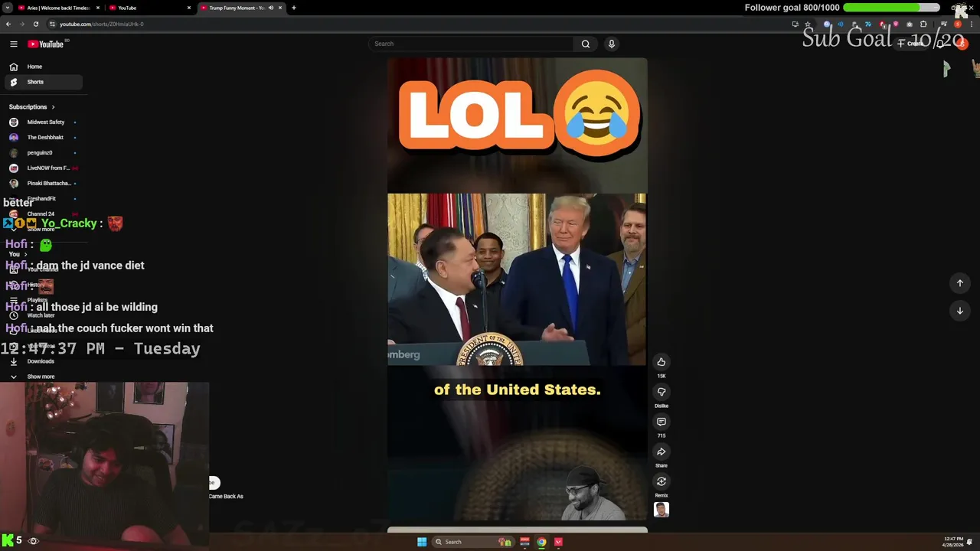Open the YouTube notifications bell
Screen dimensions: 980x551
[x=941, y=44]
